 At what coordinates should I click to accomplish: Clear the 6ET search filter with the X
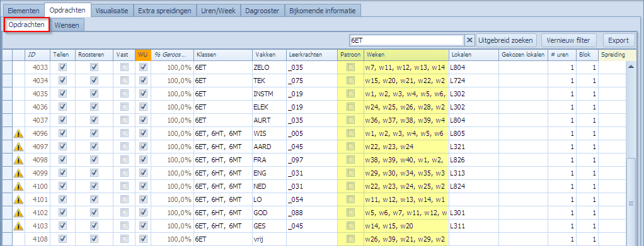470,40
